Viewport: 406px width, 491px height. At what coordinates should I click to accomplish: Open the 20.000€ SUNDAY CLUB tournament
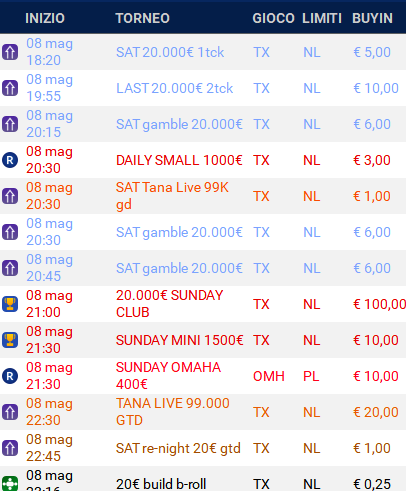169,304
